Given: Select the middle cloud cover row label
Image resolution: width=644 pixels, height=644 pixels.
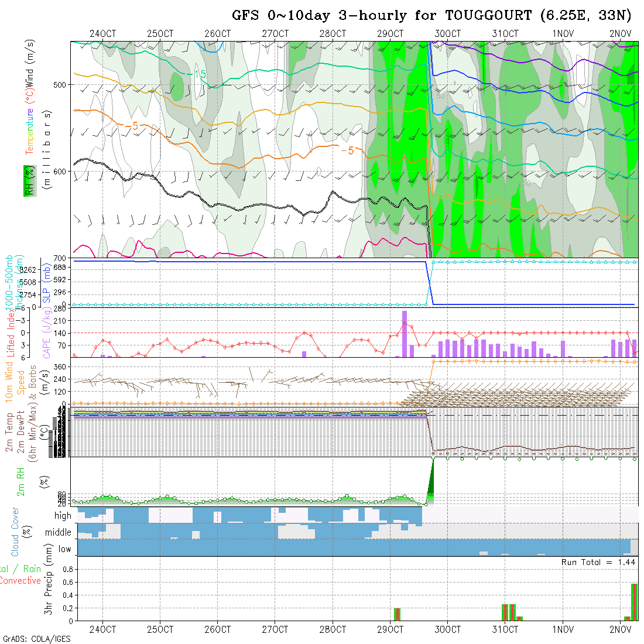Looking at the screenshot, I should tap(59, 532).
